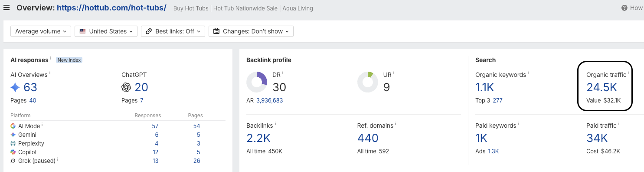Open AI Overviews Pages 40 link
Viewport: 644px width, 172px height.
(x=33, y=100)
